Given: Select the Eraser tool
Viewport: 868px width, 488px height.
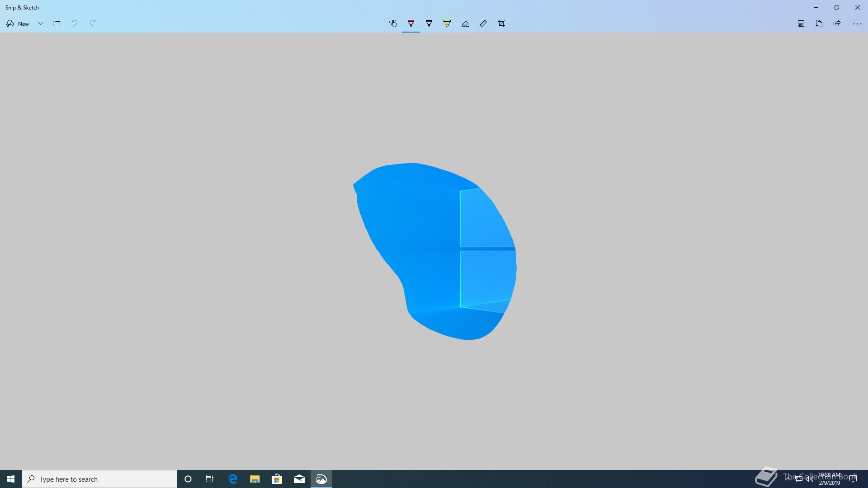Looking at the screenshot, I should tap(465, 23).
